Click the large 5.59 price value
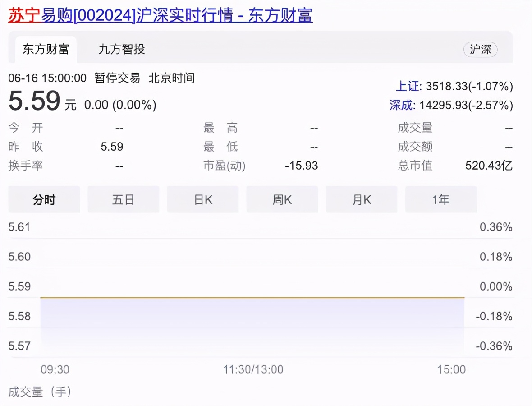 point(34,101)
